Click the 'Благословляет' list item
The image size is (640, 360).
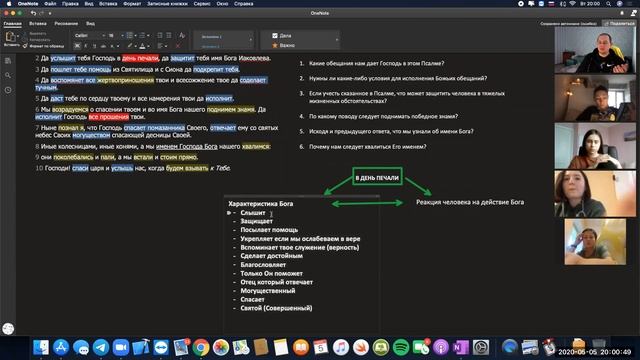(x=263, y=264)
